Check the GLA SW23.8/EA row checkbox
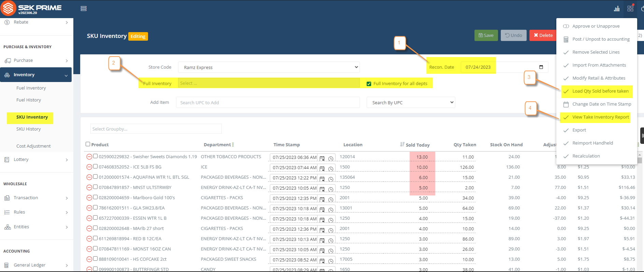Screen dimensions: 644x272 tap(96, 207)
